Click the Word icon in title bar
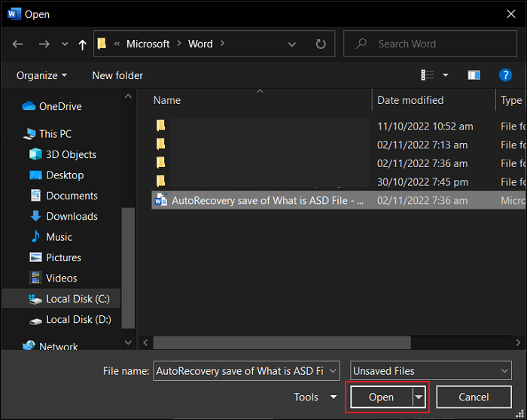Screen dimensions: 527x420 point(14,14)
